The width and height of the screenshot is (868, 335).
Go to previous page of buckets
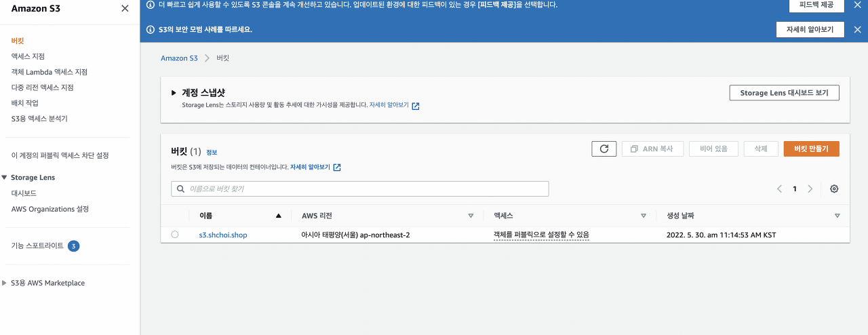click(780, 189)
